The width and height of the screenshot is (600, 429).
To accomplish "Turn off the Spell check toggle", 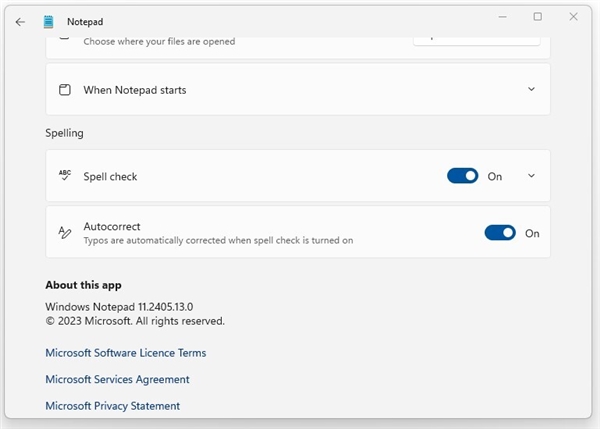I will [463, 176].
